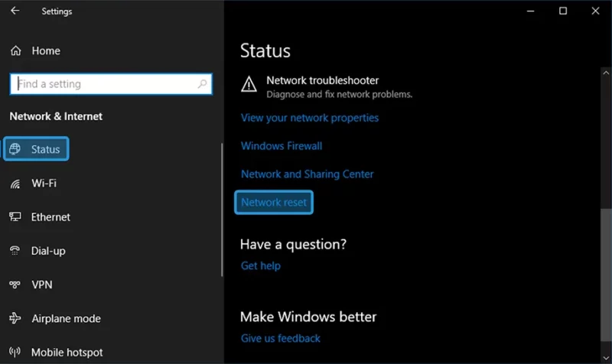Open the Airplane mode settings page
Image resolution: width=612 pixels, height=364 pixels.
[x=66, y=318]
